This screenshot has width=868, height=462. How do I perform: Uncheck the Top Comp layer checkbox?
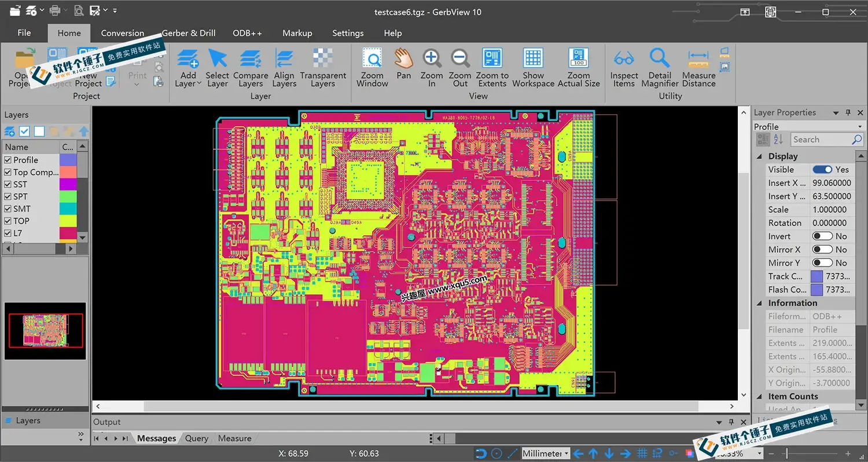(x=8, y=172)
